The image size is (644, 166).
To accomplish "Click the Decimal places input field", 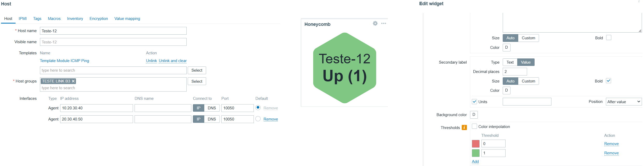I will tap(515, 72).
